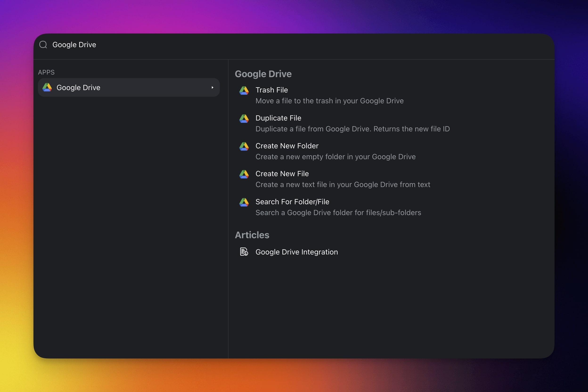Select the Google Drive app result row
The height and width of the screenshot is (392, 588).
pyautogui.click(x=129, y=88)
